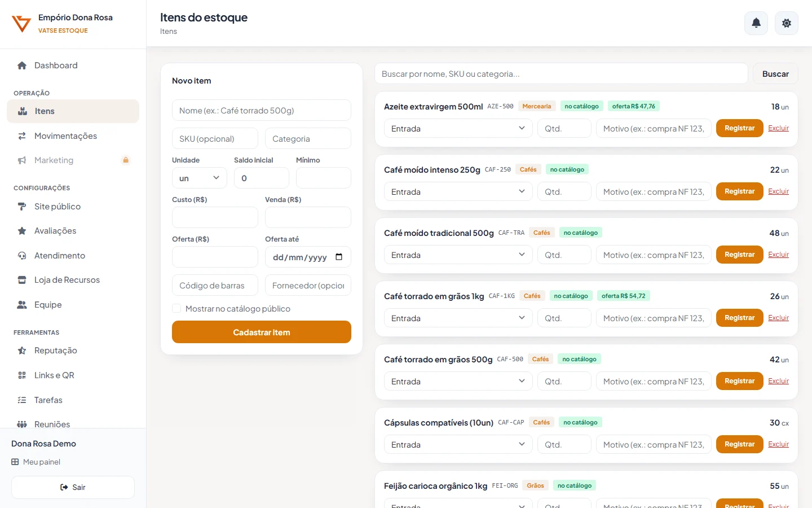Open the calendar picker in Oferta até

coord(339,257)
